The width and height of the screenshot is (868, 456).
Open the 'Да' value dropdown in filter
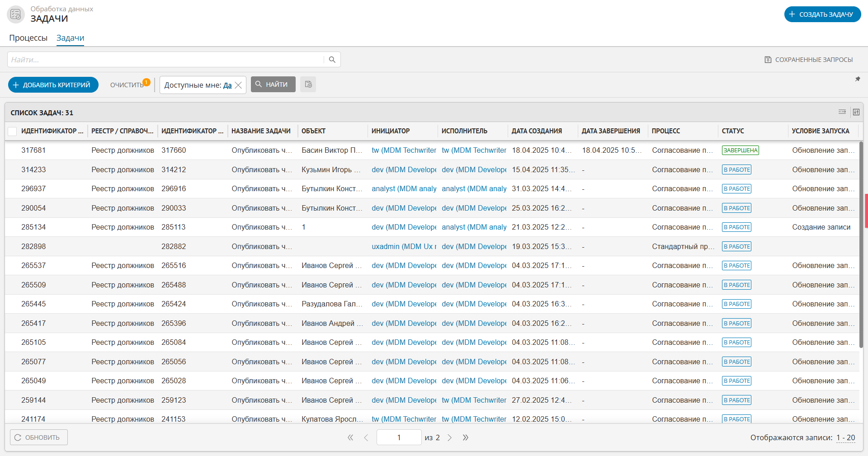click(227, 85)
